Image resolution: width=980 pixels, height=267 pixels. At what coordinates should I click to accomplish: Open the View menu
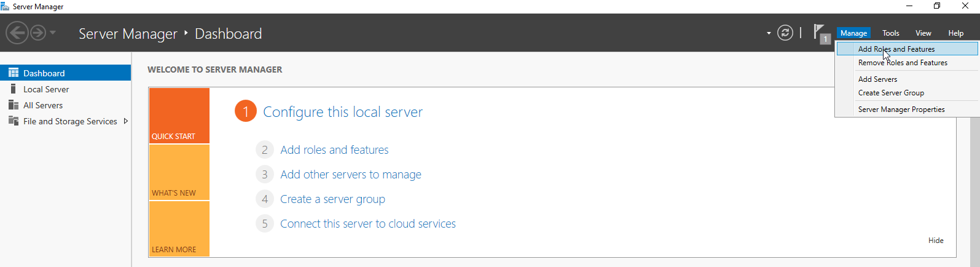[923, 33]
